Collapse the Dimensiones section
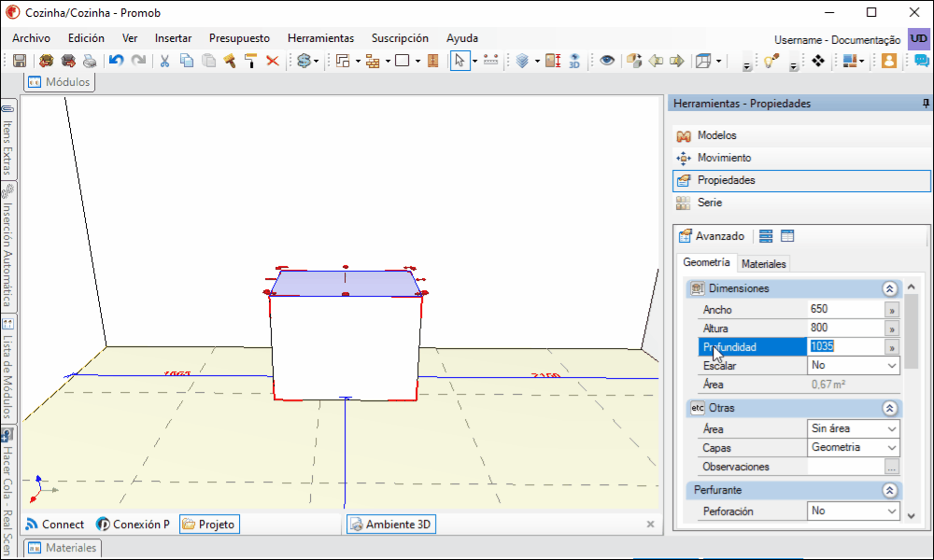This screenshot has width=934, height=560. point(890,288)
